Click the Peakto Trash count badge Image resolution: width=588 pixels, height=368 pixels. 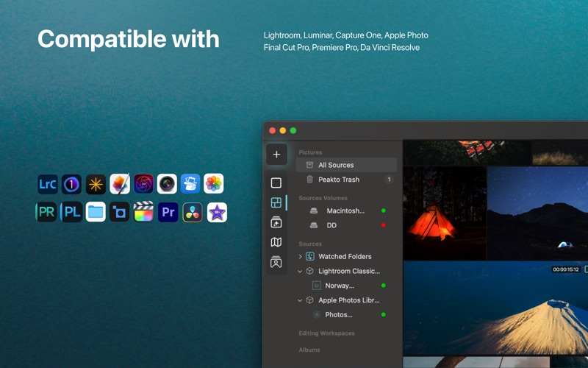click(x=389, y=180)
